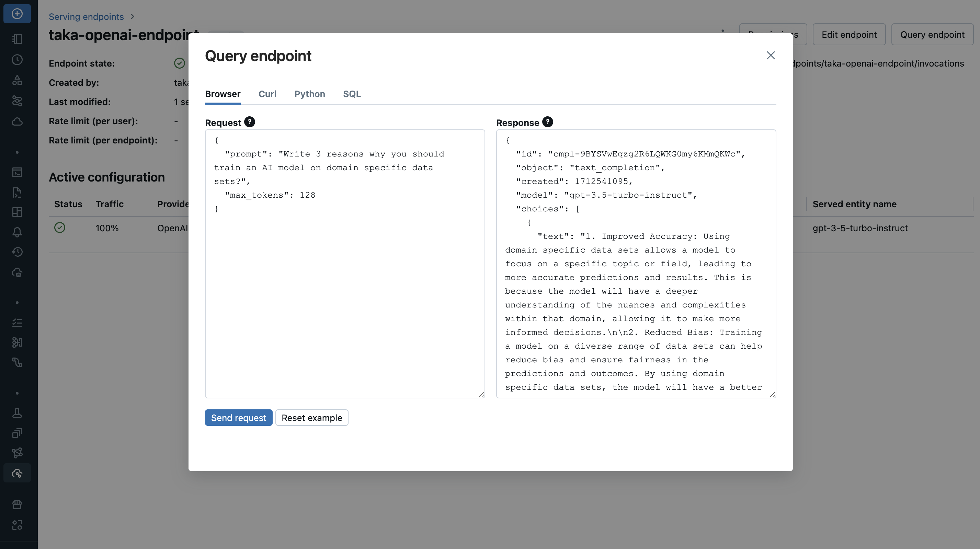This screenshot has width=980, height=549.
Task: Click the Request help question-mark icon
Action: (x=250, y=122)
